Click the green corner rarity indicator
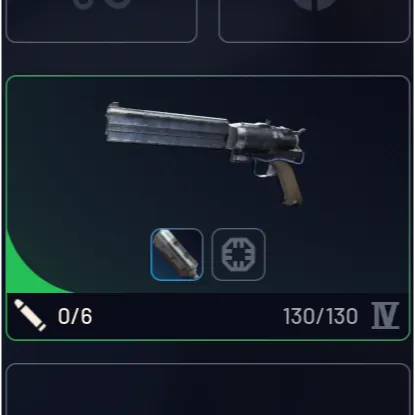 28,268
